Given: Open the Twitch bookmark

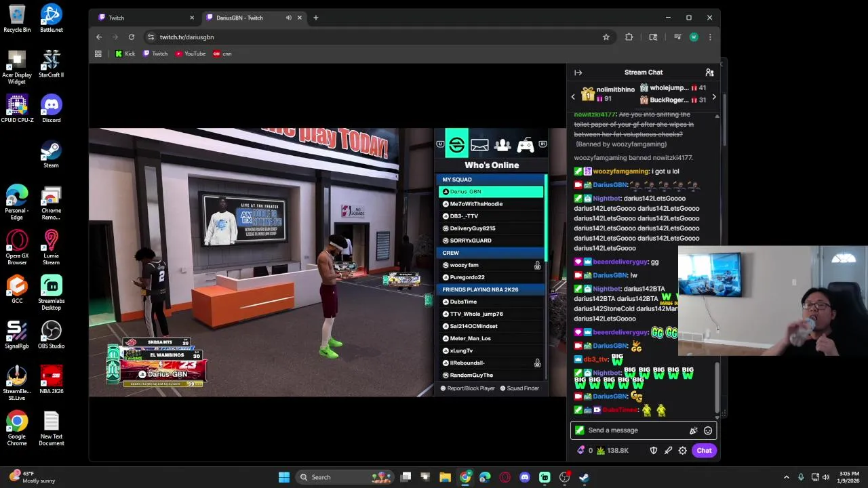Looking at the screenshot, I should [x=155, y=54].
